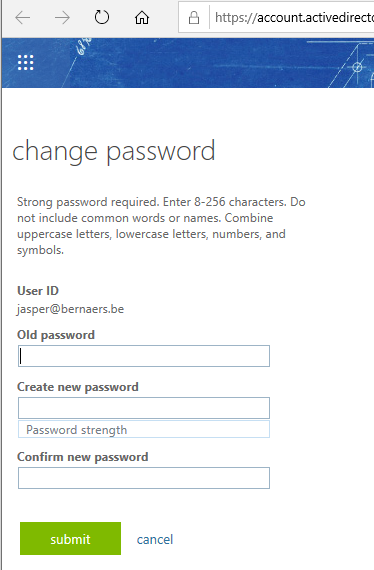Click the "change password" page heading
The width and height of the screenshot is (374, 570).
[x=114, y=152]
